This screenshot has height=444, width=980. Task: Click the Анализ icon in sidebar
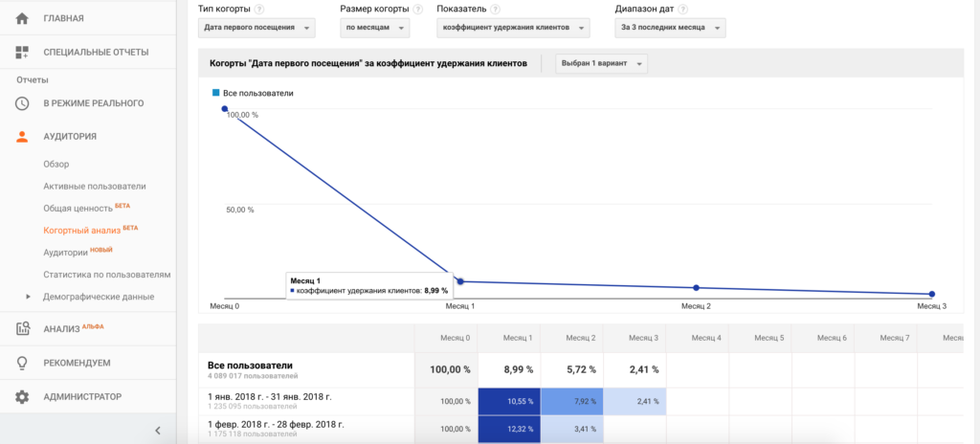pyautogui.click(x=22, y=329)
